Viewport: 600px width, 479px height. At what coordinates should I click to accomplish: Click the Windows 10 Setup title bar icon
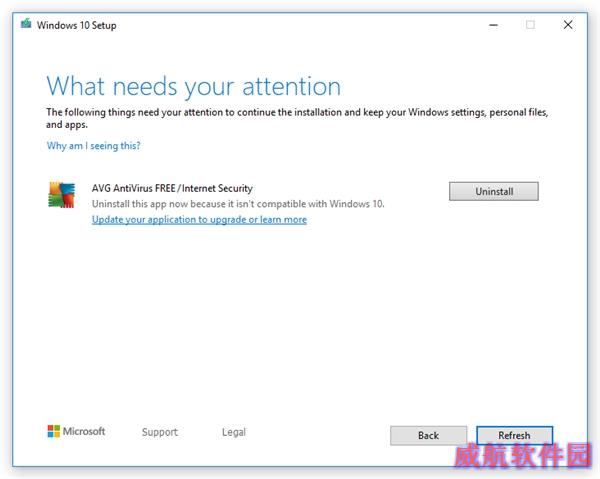(x=26, y=24)
